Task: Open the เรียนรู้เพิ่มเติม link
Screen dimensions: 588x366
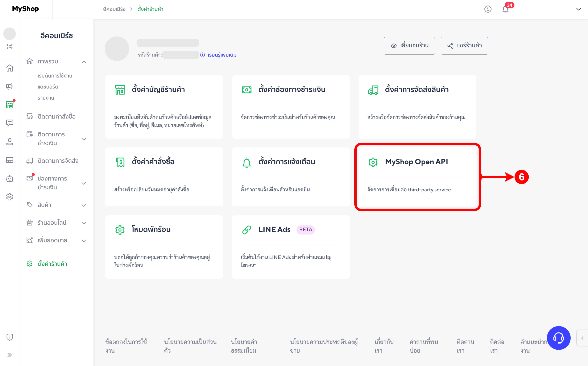Action: [222, 55]
